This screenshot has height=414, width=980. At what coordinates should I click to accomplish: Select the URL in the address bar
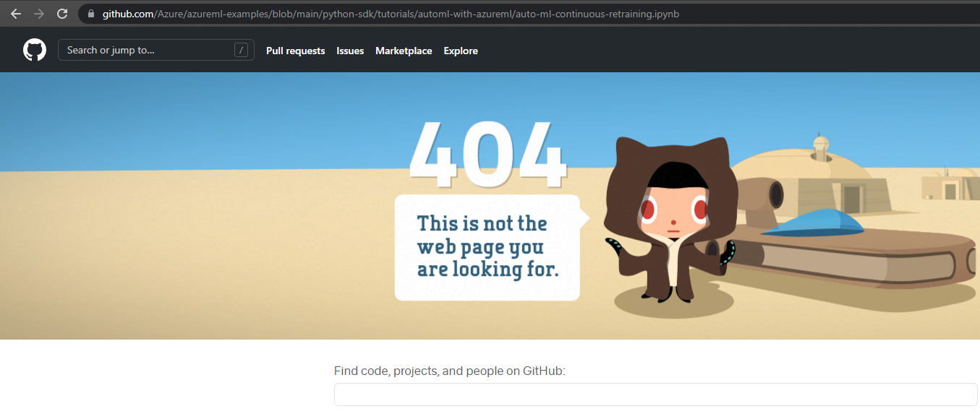pyautogui.click(x=391, y=14)
